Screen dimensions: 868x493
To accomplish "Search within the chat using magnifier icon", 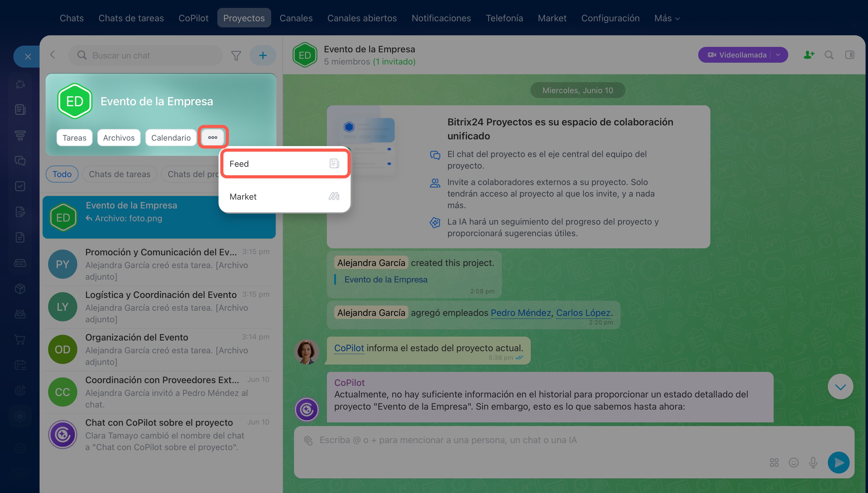I will (x=829, y=55).
